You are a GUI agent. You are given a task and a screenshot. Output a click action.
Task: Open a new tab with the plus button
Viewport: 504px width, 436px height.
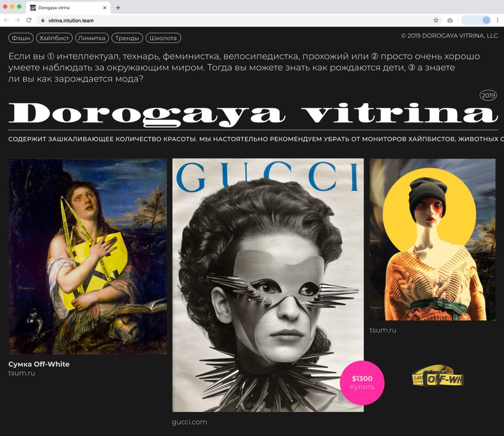point(118,8)
